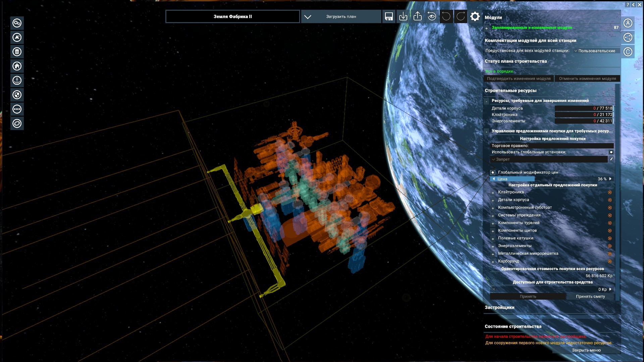The height and width of the screenshot is (362, 644).
Task: Click the three-dots icon in left sidebar
Action: pyautogui.click(x=17, y=109)
